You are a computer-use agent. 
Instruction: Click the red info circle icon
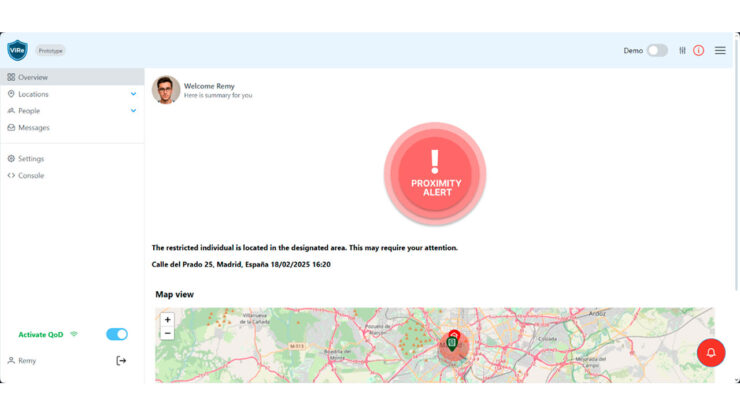coord(699,50)
